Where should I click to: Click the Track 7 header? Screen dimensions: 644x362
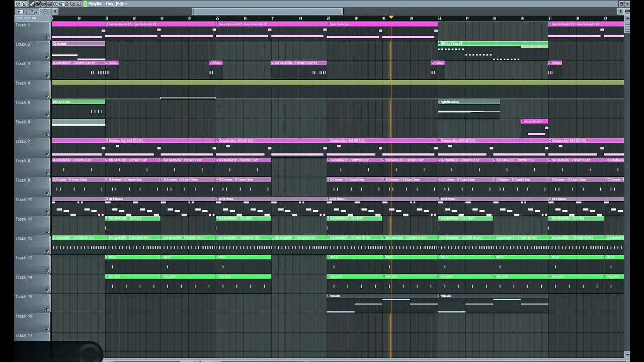coord(32,148)
